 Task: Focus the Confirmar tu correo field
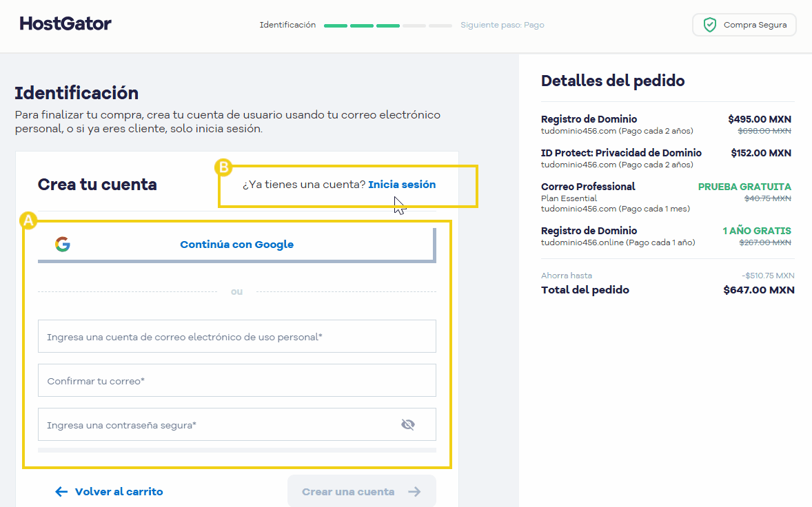[x=236, y=380]
